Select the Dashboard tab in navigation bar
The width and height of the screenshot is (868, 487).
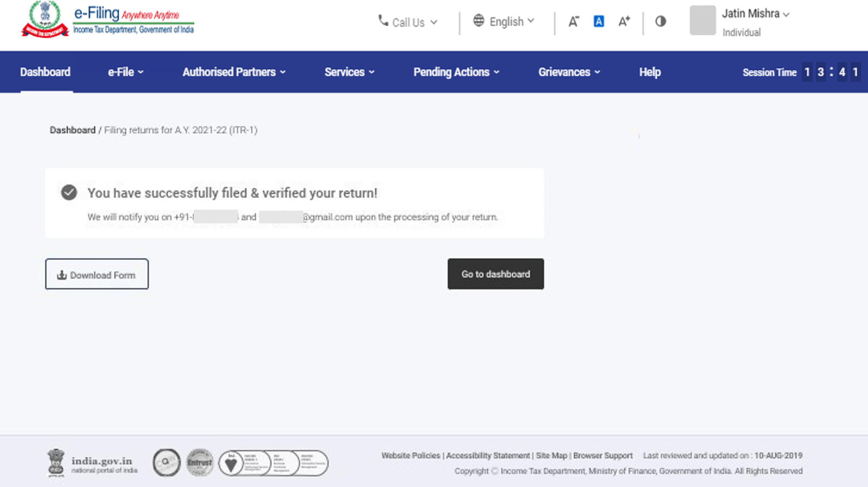[x=45, y=72]
